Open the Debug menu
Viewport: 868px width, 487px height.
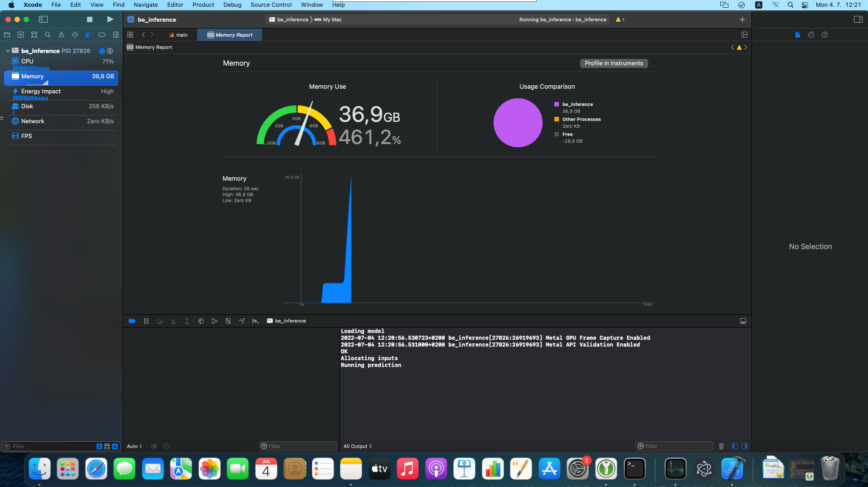pos(232,5)
